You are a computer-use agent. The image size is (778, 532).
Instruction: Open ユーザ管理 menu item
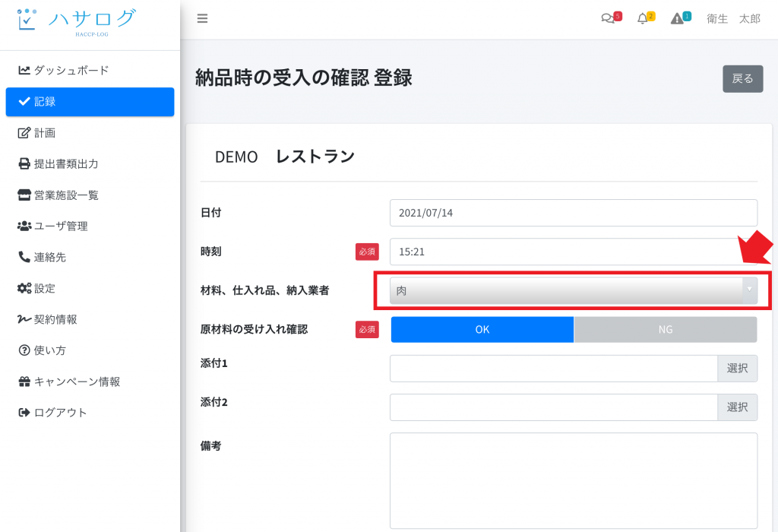(90, 226)
